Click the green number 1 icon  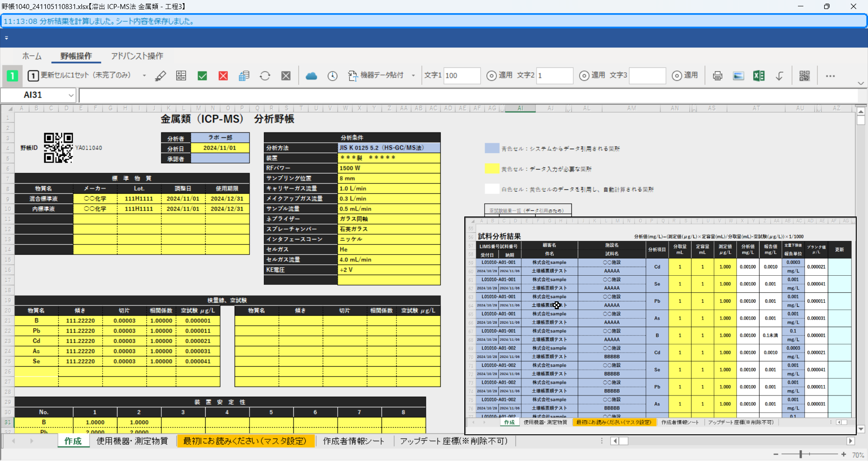12,76
